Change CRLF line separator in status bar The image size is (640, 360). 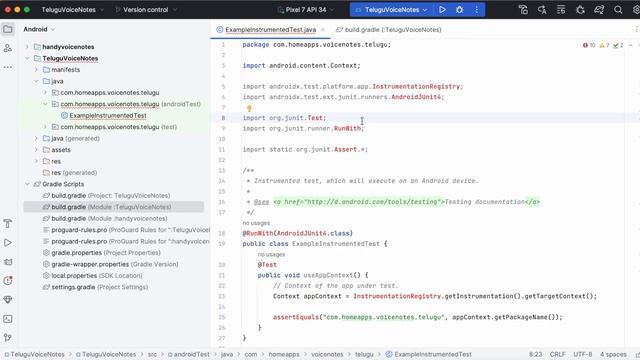558,354
